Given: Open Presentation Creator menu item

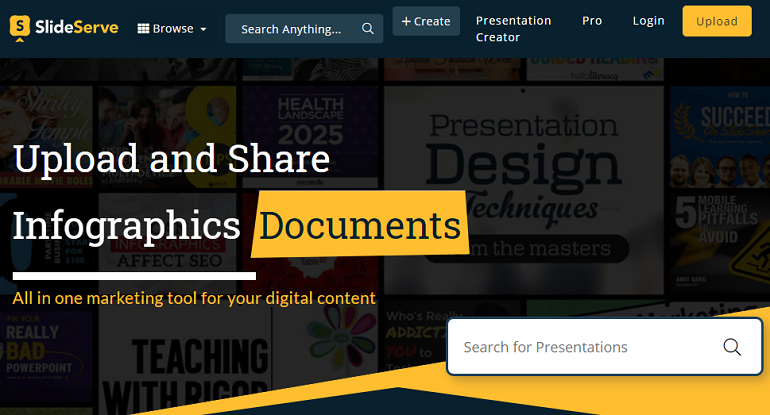Looking at the screenshot, I should pos(513,29).
